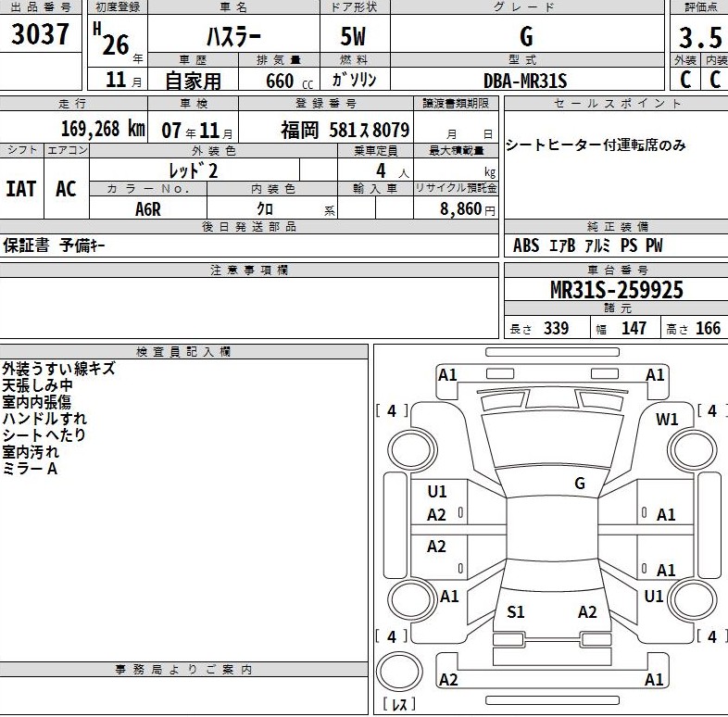Click the W1 mark on the car diagram
The image size is (728, 717).
pyautogui.click(x=667, y=420)
